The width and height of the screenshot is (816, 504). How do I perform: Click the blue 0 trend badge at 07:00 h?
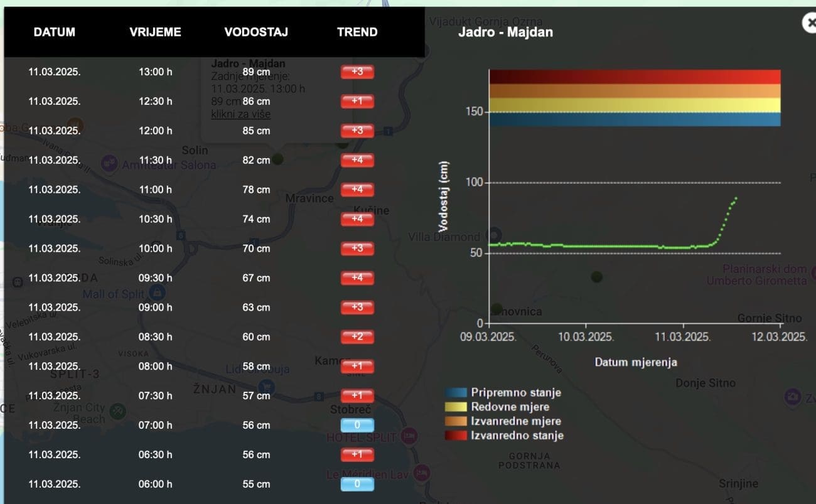pyautogui.click(x=357, y=425)
